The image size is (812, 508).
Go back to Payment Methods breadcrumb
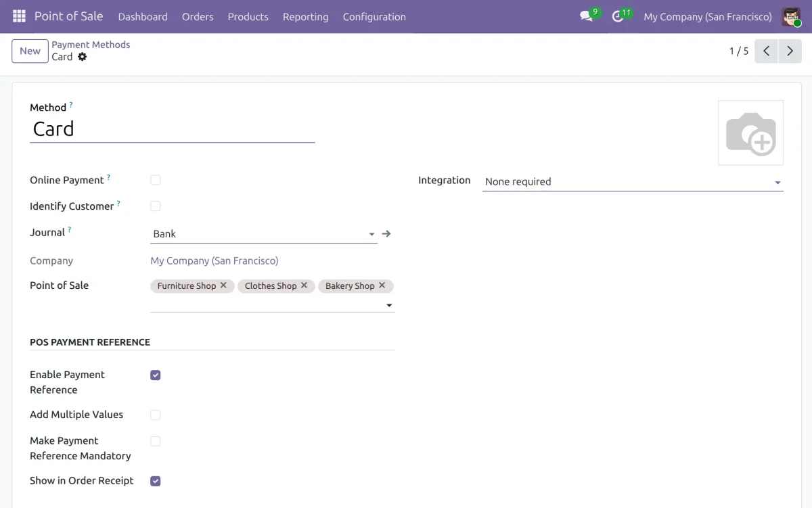91,45
